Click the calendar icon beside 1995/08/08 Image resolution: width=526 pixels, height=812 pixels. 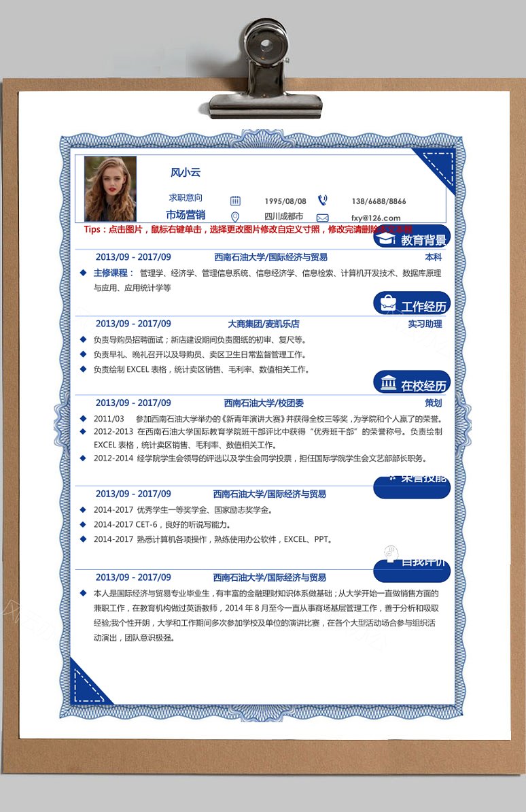pyautogui.click(x=235, y=201)
